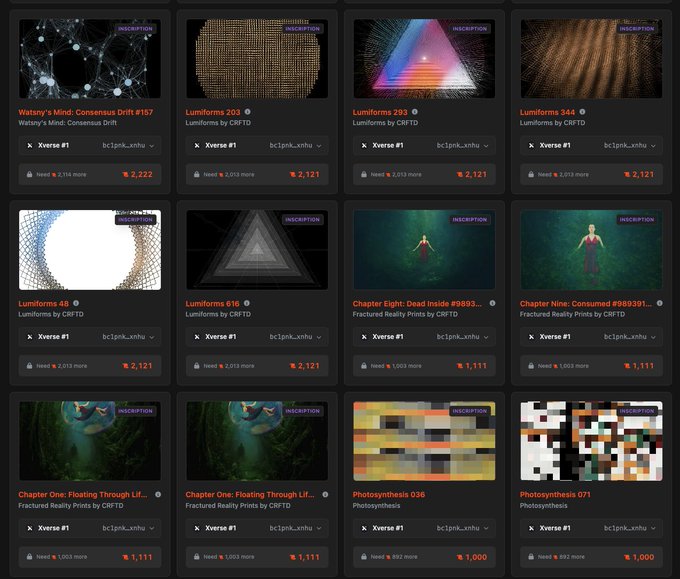Open Lumiforms 344 brown waves thumbnail
The image size is (680, 579).
tap(592, 59)
